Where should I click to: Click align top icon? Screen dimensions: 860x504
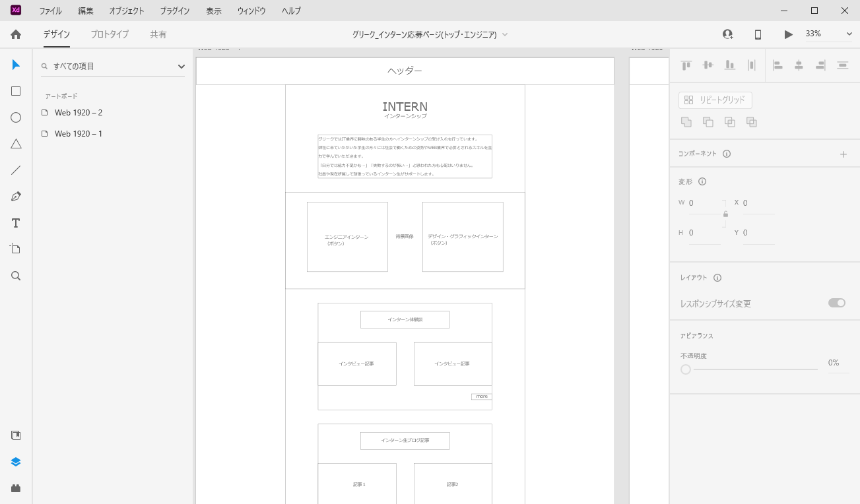pos(686,65)
